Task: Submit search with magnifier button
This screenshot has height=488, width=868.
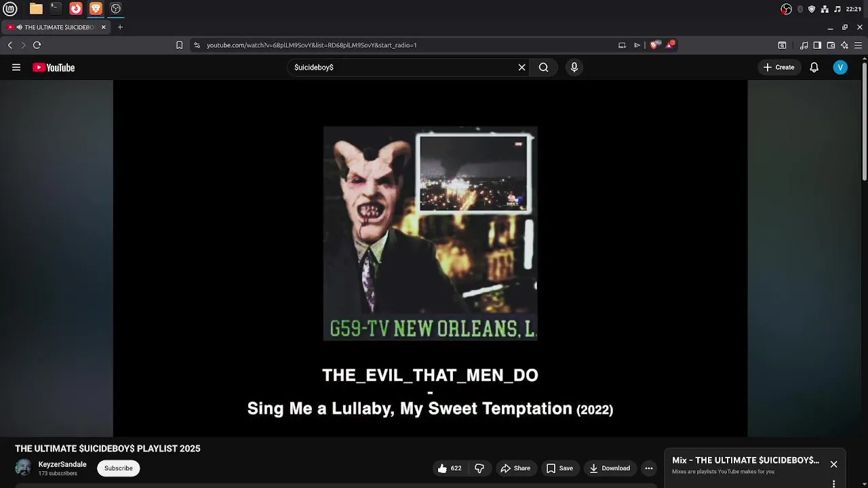Action: [x=543, y=67]
